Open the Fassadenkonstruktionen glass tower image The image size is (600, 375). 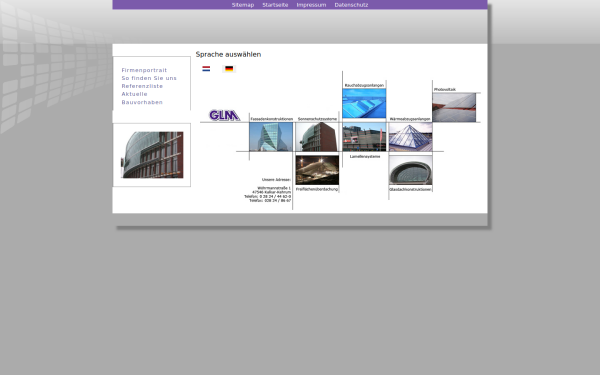point(271,137)
